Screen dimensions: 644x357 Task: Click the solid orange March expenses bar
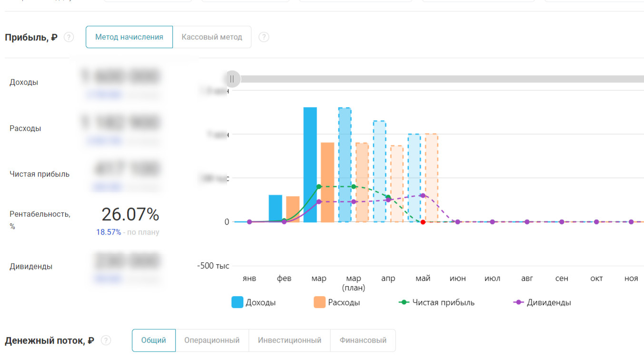(x=327, y=182)
